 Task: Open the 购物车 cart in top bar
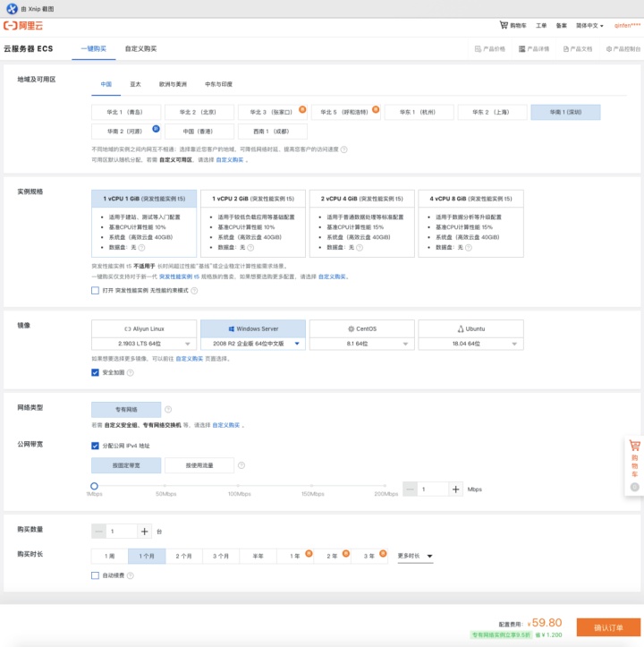513,25
